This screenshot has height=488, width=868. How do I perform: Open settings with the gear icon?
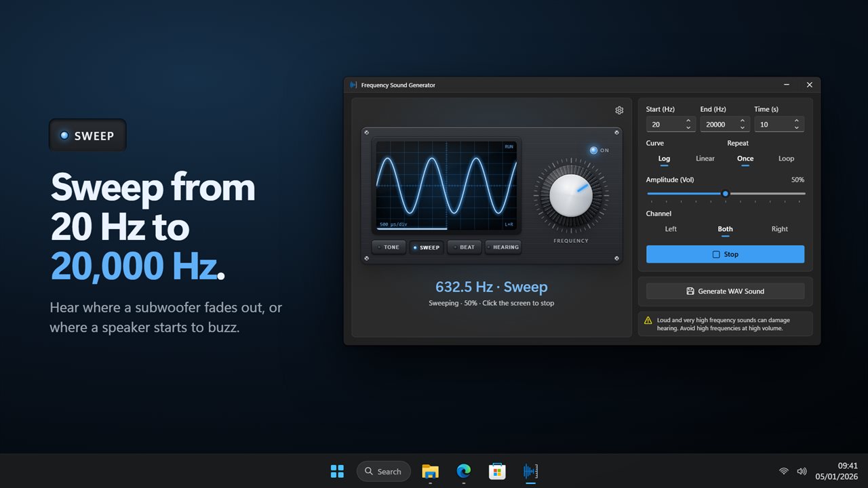pyautogui.click(x=619, y=110)
